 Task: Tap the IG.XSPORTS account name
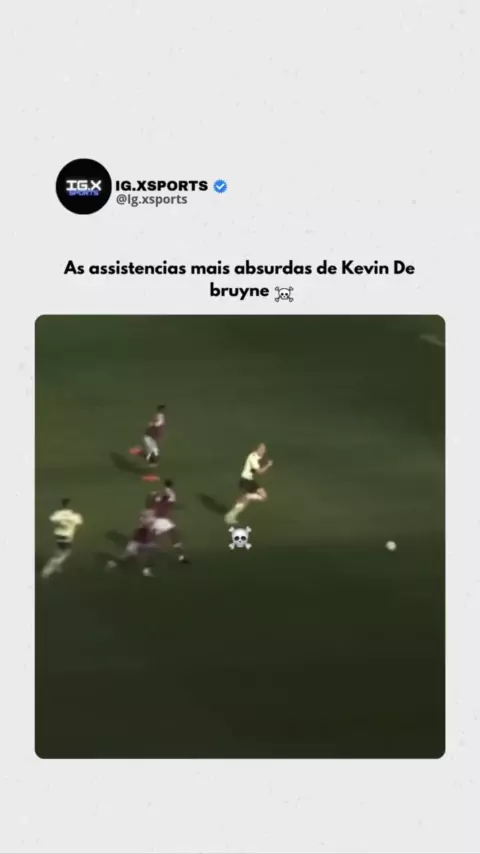162,186
